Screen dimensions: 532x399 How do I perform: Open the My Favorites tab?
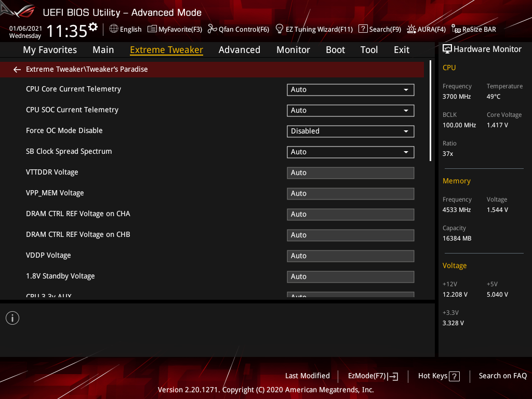point(50,50)
